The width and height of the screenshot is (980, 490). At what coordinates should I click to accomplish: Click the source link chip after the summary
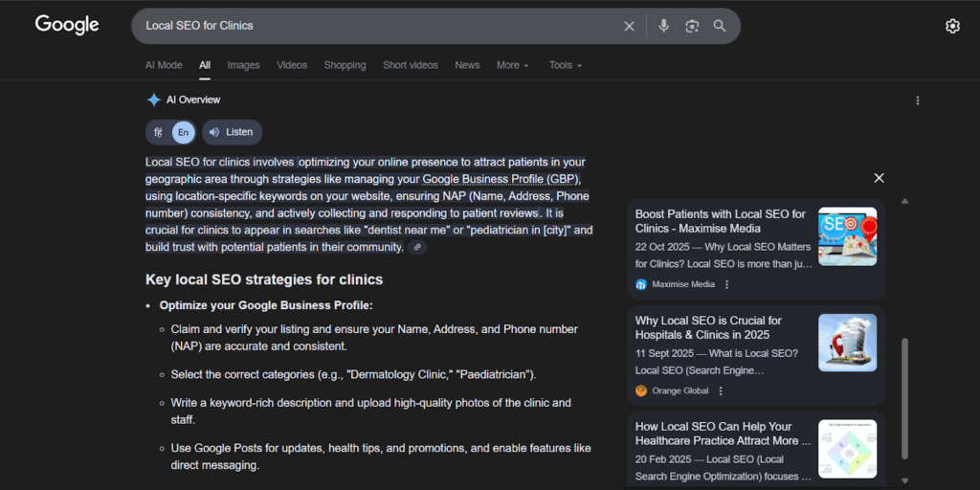pyautogui.click(x=416, y=247)
